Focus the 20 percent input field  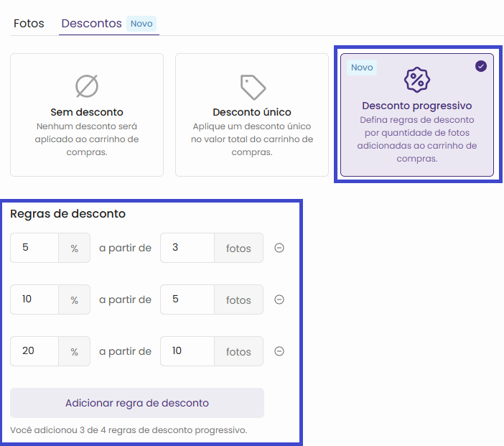click(x=34, y=351)
